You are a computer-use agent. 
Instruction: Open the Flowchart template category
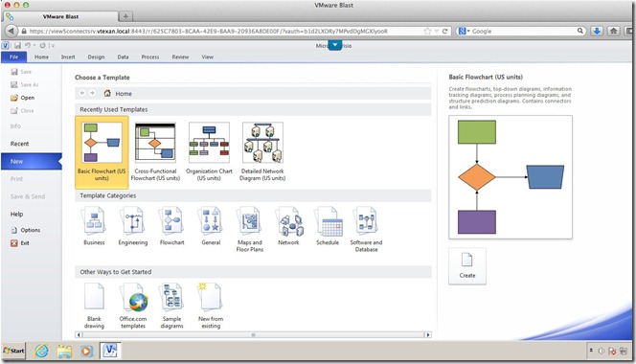pos(172,226)
